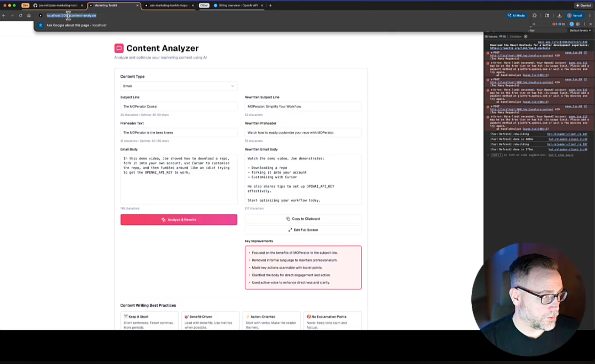Open the reactjs.org react-devtools link
The image size is (595, 364).
520,48
